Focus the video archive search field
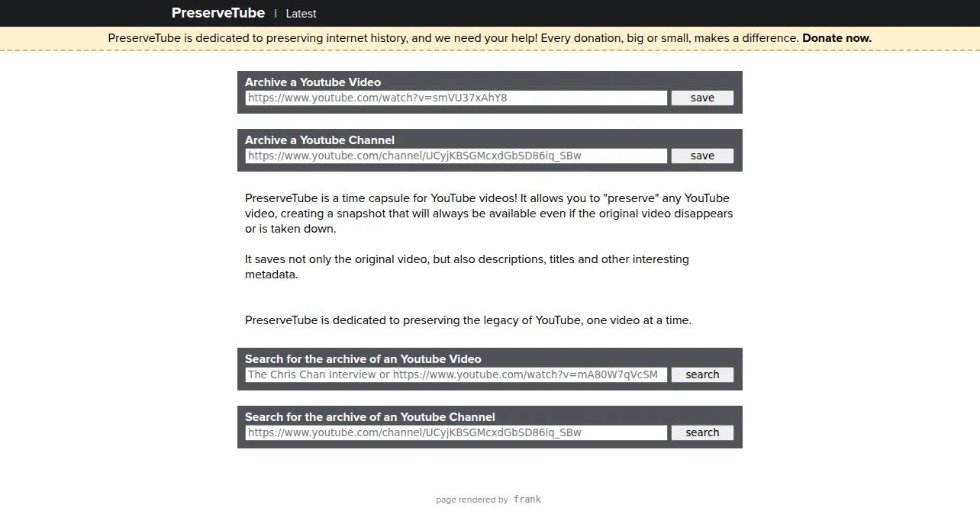The image size is (980, 514). pyautogui.click(x=456, y=374)
